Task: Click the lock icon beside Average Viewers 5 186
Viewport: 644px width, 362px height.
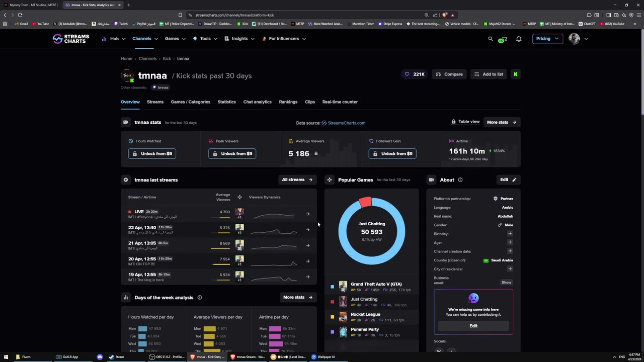Action: tap(316, 154)
